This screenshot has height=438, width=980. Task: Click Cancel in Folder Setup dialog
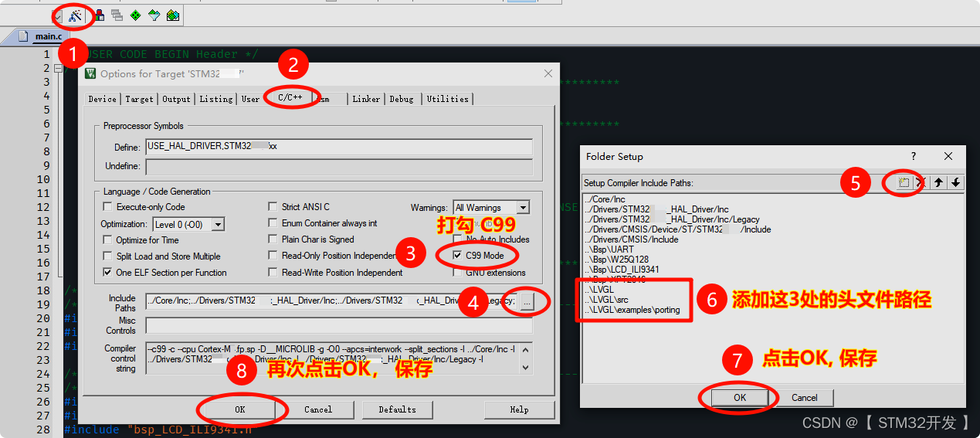(805, 397)
